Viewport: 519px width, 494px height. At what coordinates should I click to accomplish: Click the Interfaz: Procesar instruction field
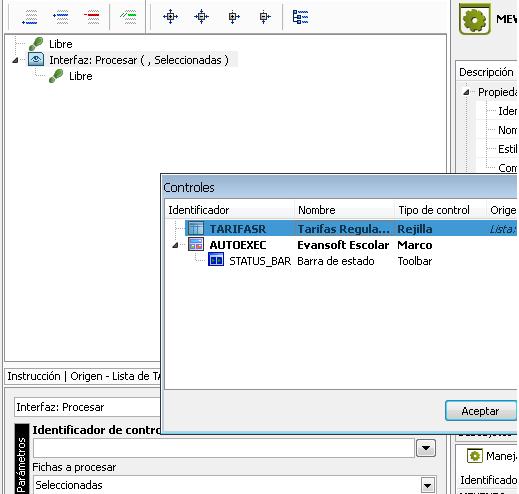pos(88,407)
